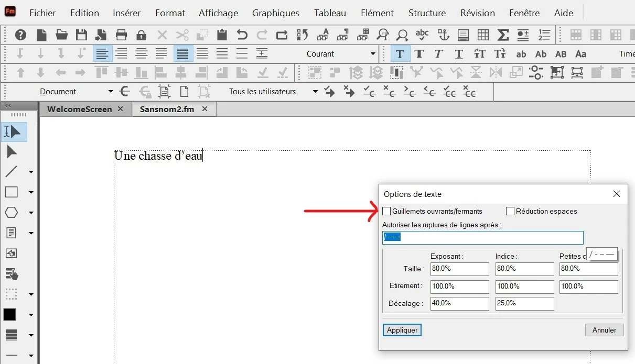Click the Annuler button

pos(604,330)
